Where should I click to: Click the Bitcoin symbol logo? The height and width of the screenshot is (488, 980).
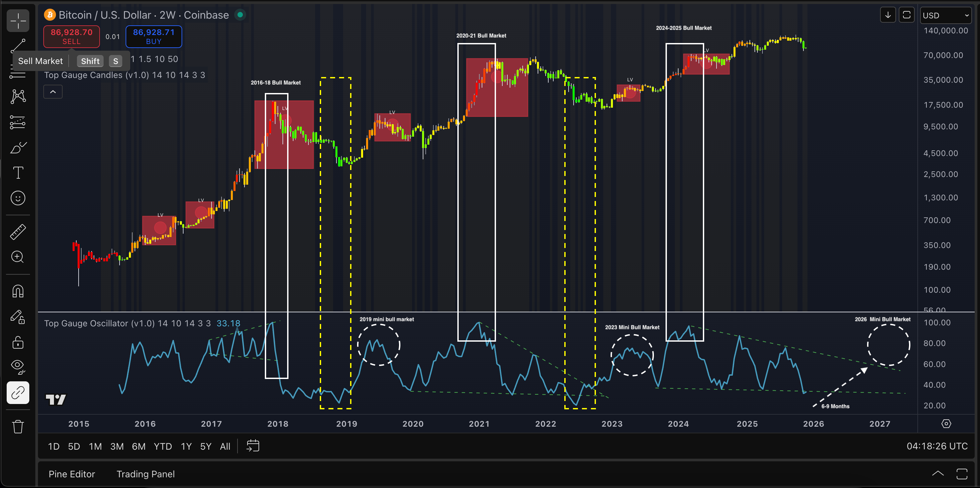50,15
